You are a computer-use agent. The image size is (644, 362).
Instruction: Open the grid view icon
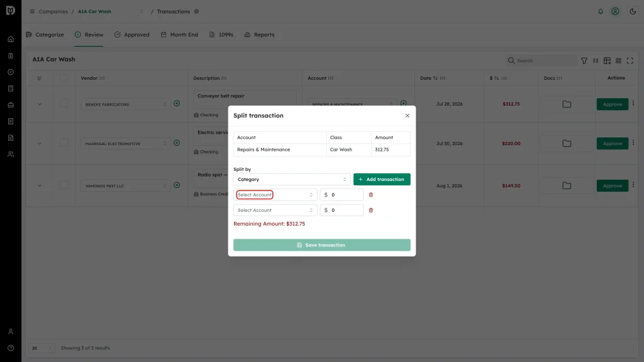(619, 61)
